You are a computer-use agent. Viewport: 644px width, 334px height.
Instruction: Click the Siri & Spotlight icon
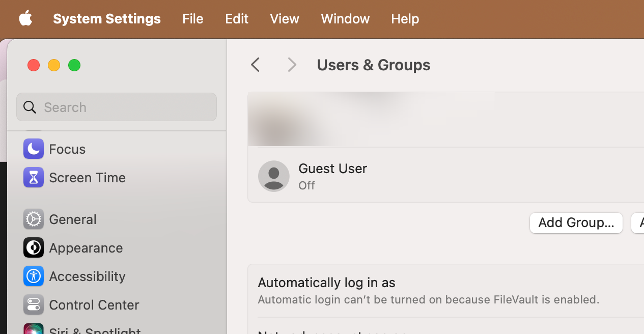(x=34, y=329)
